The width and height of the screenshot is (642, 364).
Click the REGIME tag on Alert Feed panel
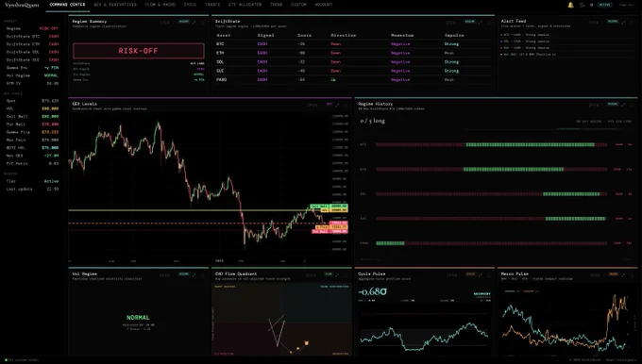click(x=613, y=22)
